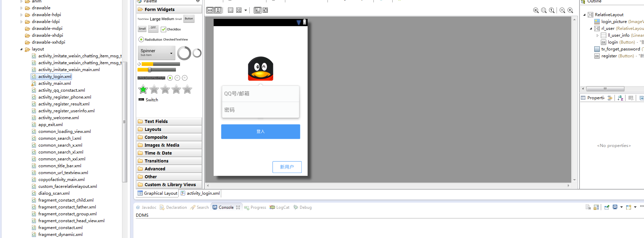Open the Palette menu dropdown arrow
This screenshot has width=644, height=238.
click(x=198, y=1)
